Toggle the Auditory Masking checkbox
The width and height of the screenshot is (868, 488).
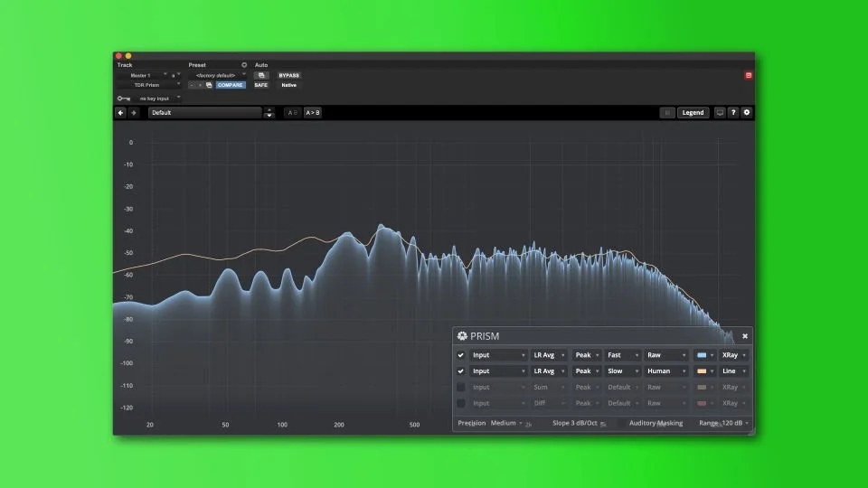tap(622, 423)
